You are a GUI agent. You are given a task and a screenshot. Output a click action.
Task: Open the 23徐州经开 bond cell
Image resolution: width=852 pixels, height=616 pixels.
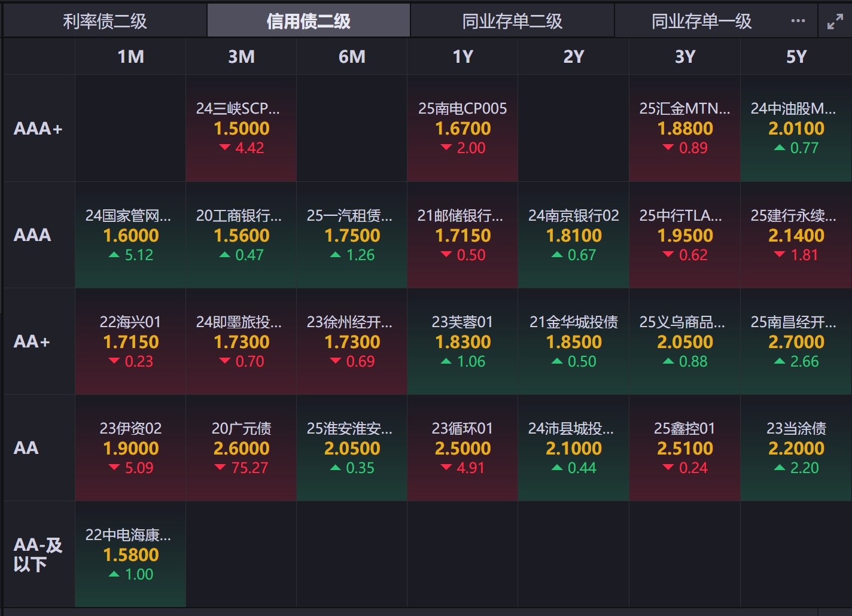coord(352,341)
